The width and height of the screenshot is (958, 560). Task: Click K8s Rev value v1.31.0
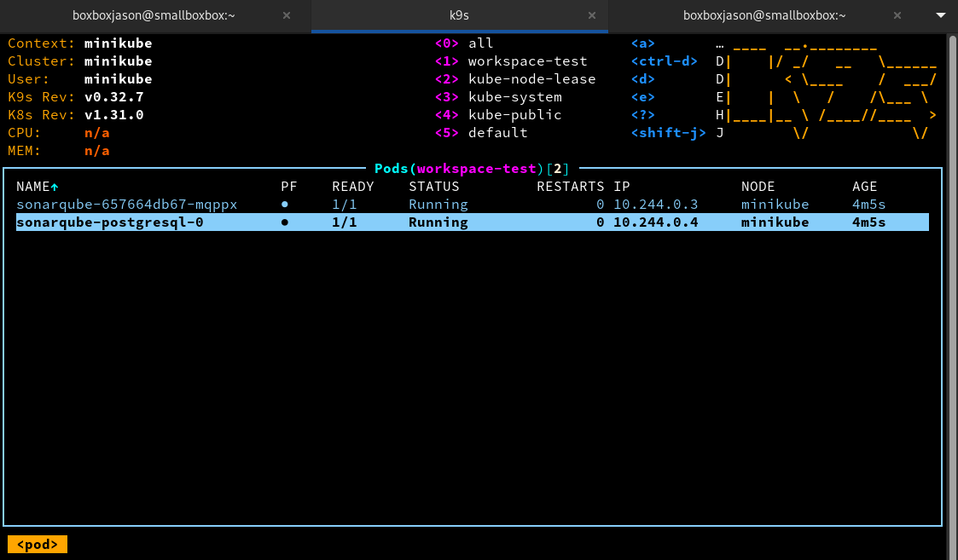pos(114,115)
